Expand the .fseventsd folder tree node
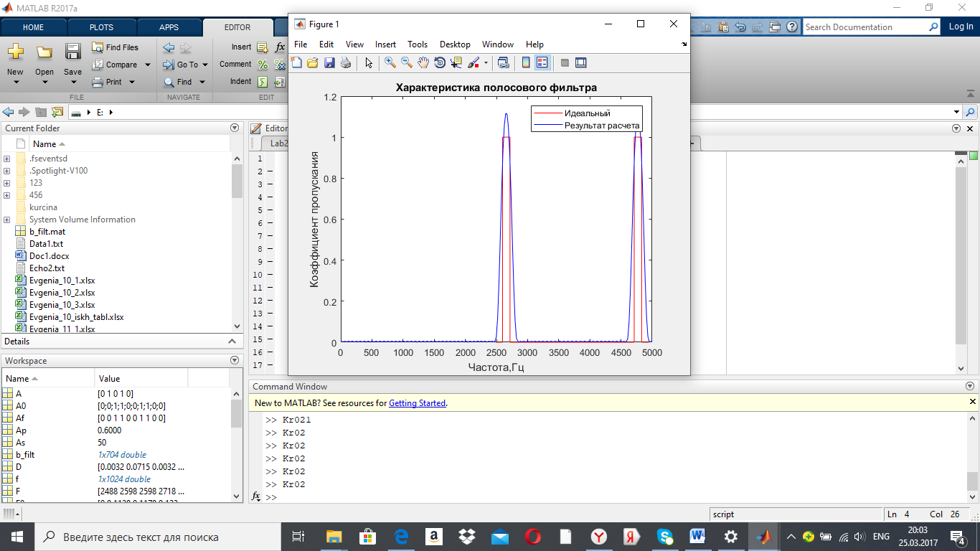Viewport: 980px width, 551px height. (7, 159)
